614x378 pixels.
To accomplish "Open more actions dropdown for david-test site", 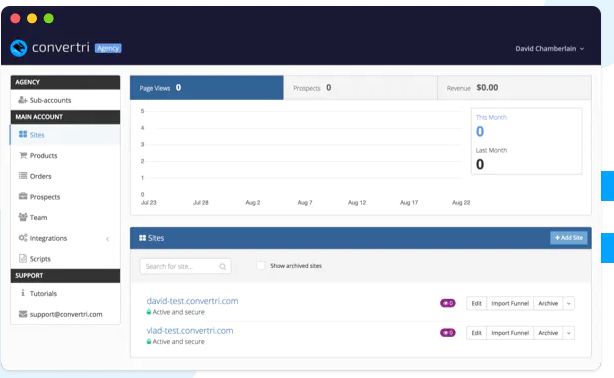I will pos(569,304).
